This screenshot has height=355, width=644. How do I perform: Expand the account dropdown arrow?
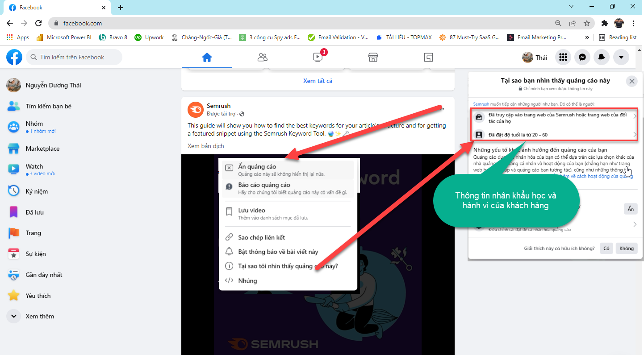(x=621, y=57)
